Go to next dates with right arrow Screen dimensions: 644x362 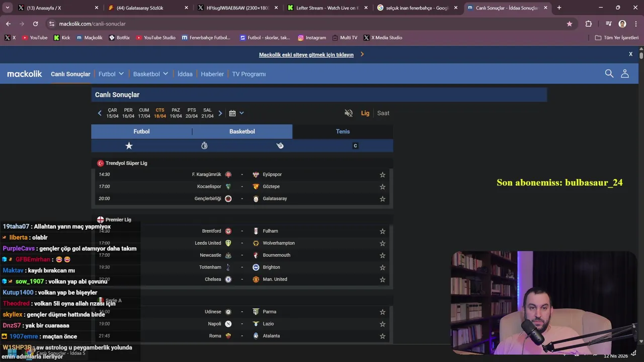pyautogui.click(x=220, y=113)
